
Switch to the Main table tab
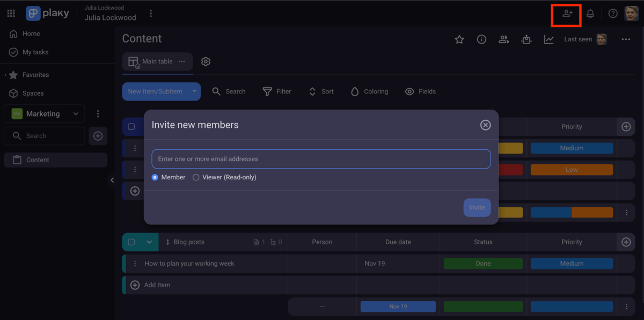click(x=157, y=62)
